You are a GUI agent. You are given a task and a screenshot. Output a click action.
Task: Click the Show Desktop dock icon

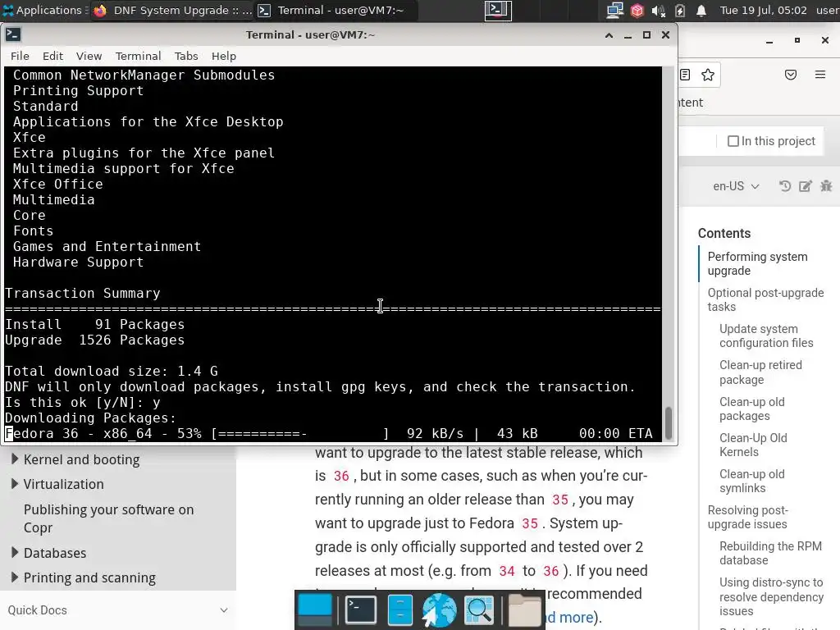coord(315,609)
